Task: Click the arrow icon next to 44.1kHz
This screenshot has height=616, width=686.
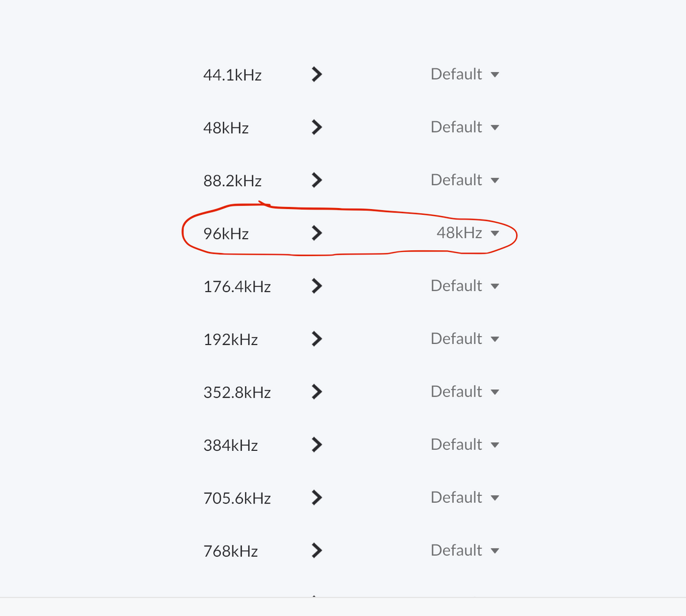Action: 317,74
